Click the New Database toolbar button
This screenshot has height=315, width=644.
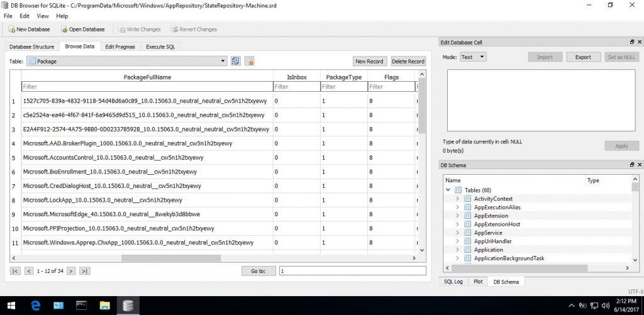point(29,29)
